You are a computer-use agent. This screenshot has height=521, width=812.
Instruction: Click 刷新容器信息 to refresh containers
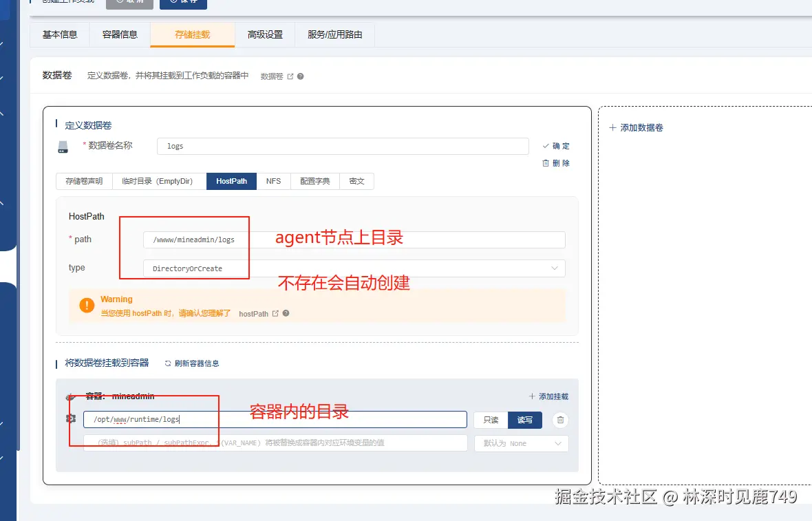192,363
